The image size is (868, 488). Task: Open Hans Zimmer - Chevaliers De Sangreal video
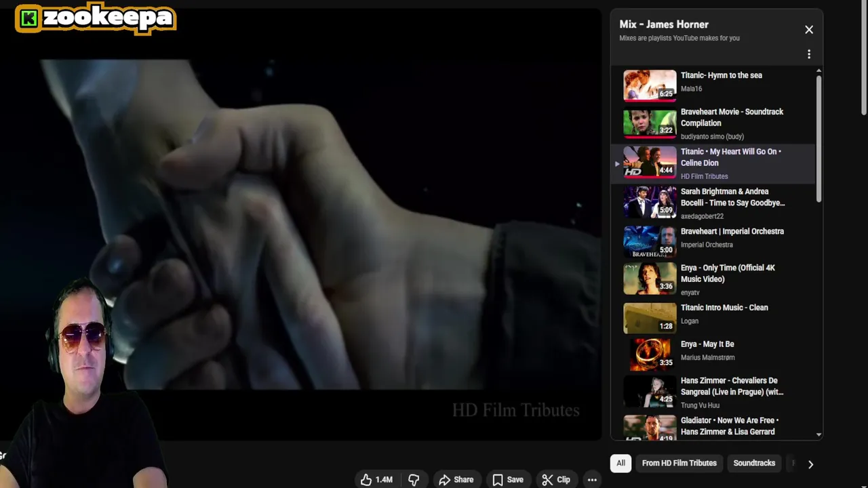pos(713,392)
